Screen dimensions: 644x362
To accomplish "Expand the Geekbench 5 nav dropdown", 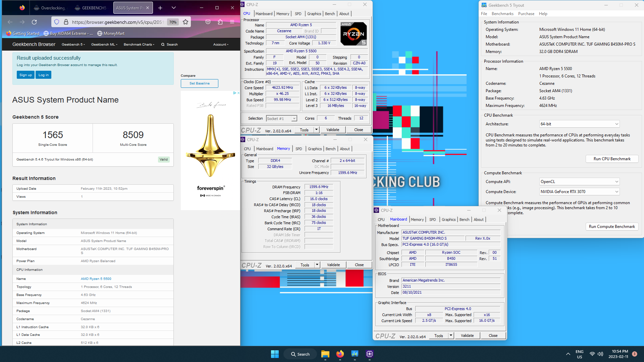I will [73, 44].
